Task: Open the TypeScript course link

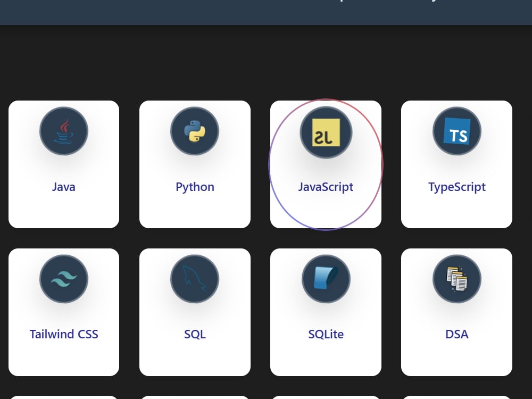Action: [x=457, y=187]
